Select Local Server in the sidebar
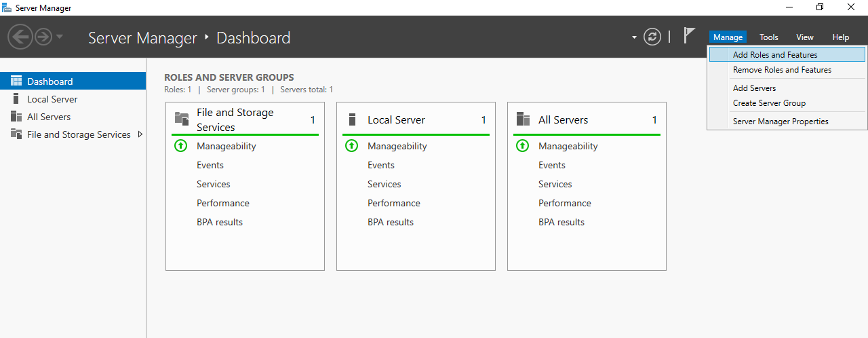This screenshot has height=338, width=868. [x=73, y=99]
